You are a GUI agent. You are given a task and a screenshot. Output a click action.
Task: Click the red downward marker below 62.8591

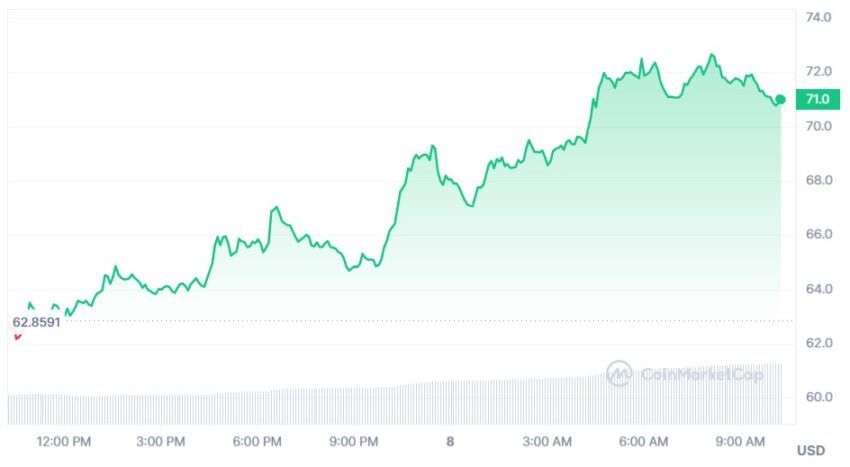[x=18, y=337]
